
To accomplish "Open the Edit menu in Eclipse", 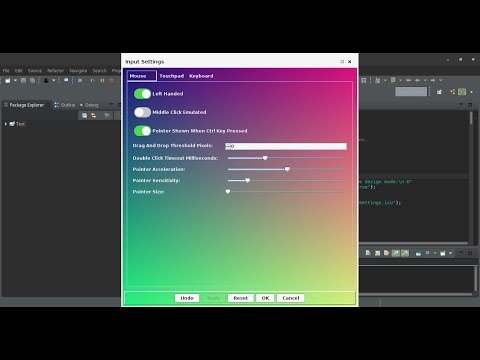I will click(x=19, y=71).
